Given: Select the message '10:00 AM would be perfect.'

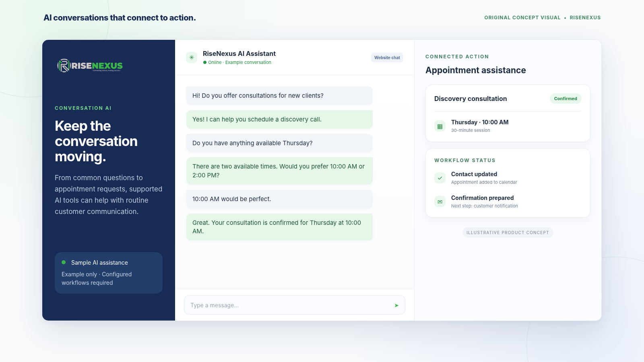Looking at the screenshot, I should 279,199.
